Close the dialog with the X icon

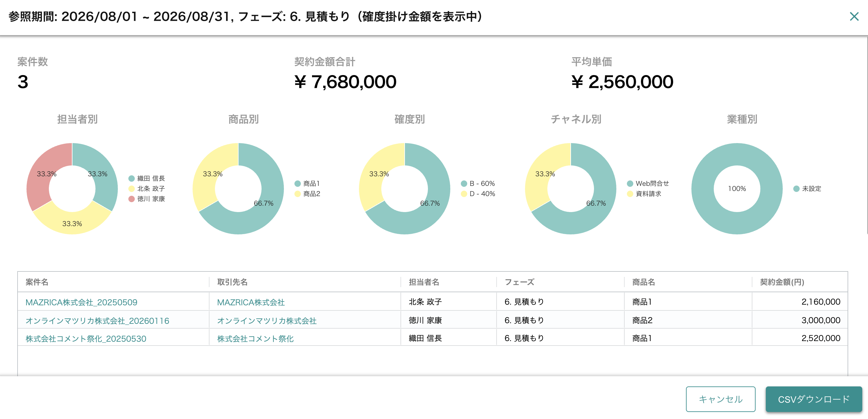tap(854, 17)
